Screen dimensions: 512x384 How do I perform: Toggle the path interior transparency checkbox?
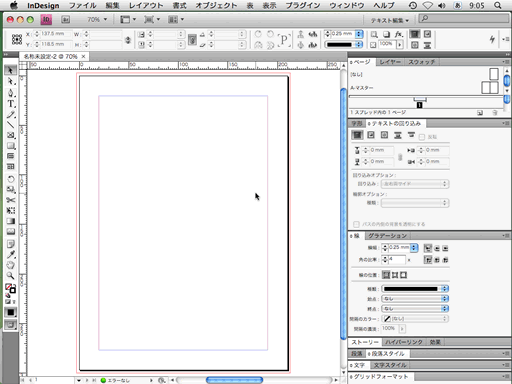point(356,224)
